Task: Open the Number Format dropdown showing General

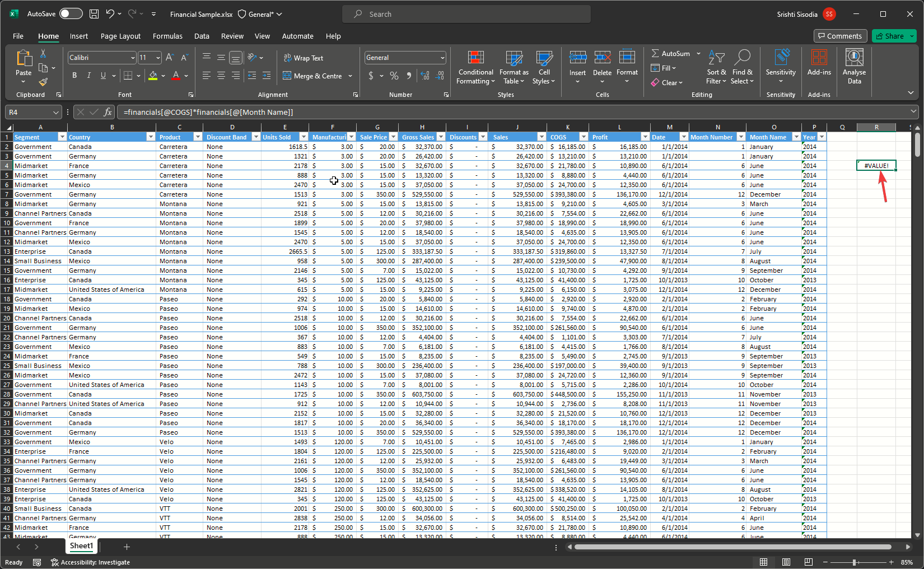Action: point(404,57)
